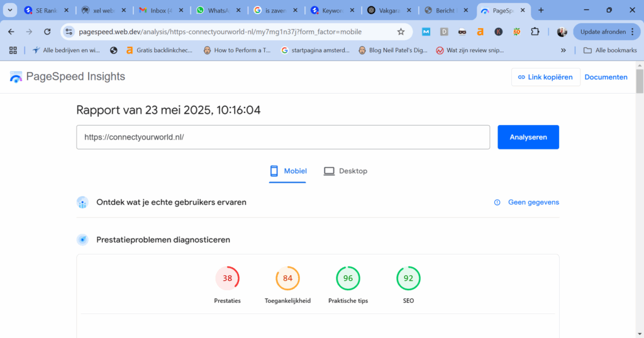Screen dimensions: 644x338
Task: View site information icon in address bar
Action: pyautogui.click(x=69, y=31)
